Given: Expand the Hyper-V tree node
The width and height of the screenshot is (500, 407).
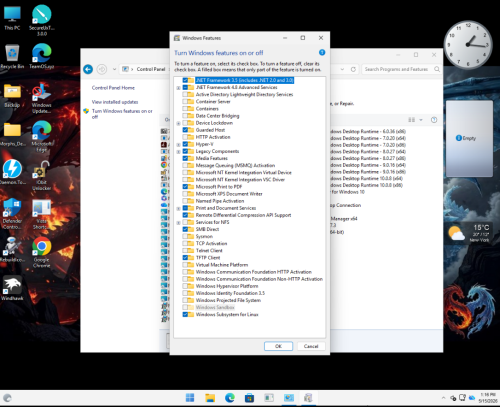Looking at the screenshot, I should pos(178,145).
